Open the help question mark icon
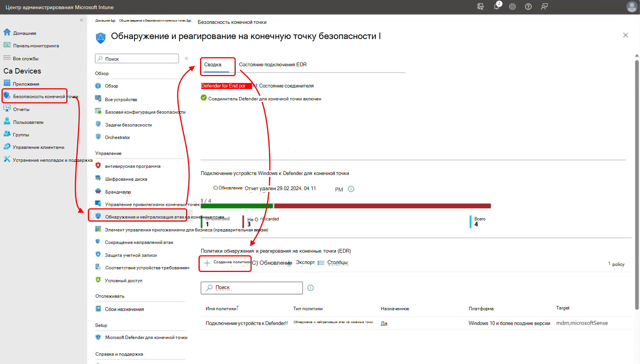Viewport: 640px width, 364px height. click(528, 6)
